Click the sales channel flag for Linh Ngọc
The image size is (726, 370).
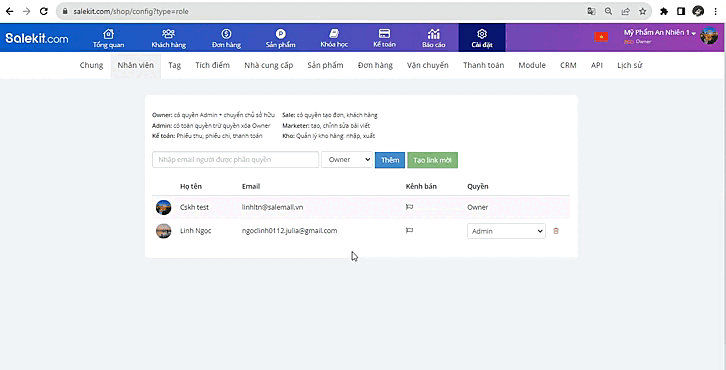tap(409, 230)
